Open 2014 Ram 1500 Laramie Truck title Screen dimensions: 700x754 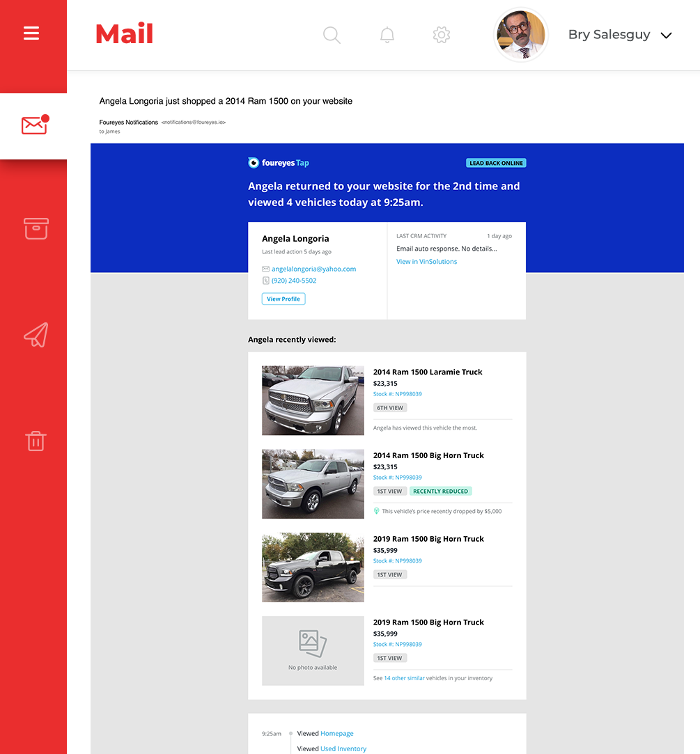(x=427, y=372)
